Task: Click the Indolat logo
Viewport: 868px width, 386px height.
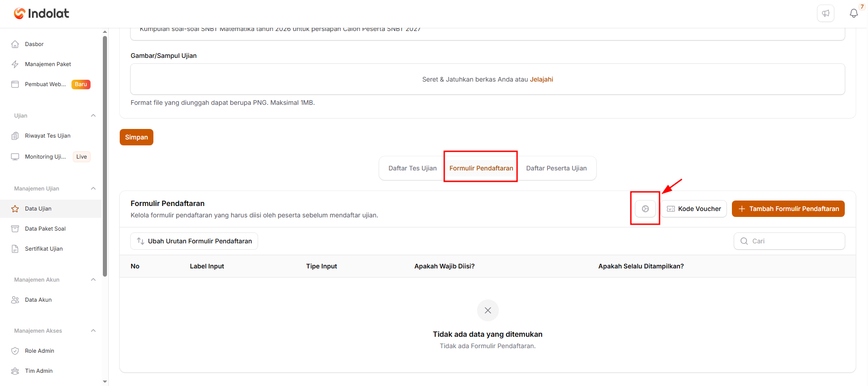Action: [x=41, y=14]
